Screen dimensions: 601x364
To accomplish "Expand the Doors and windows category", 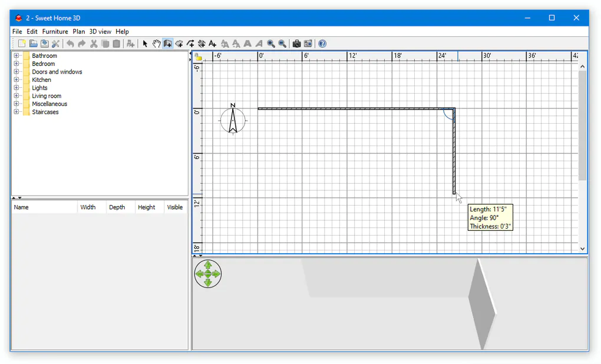I will [16, 72].
